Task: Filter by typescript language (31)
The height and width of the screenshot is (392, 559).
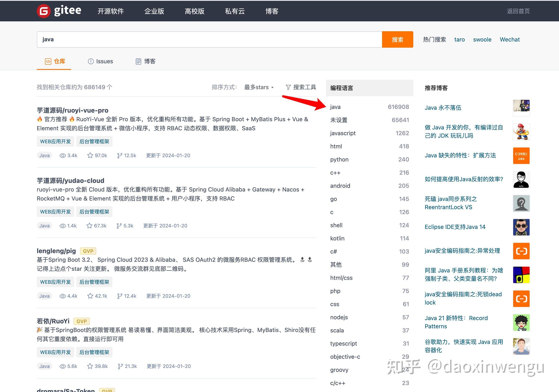Action: click(x=369, y=344)
